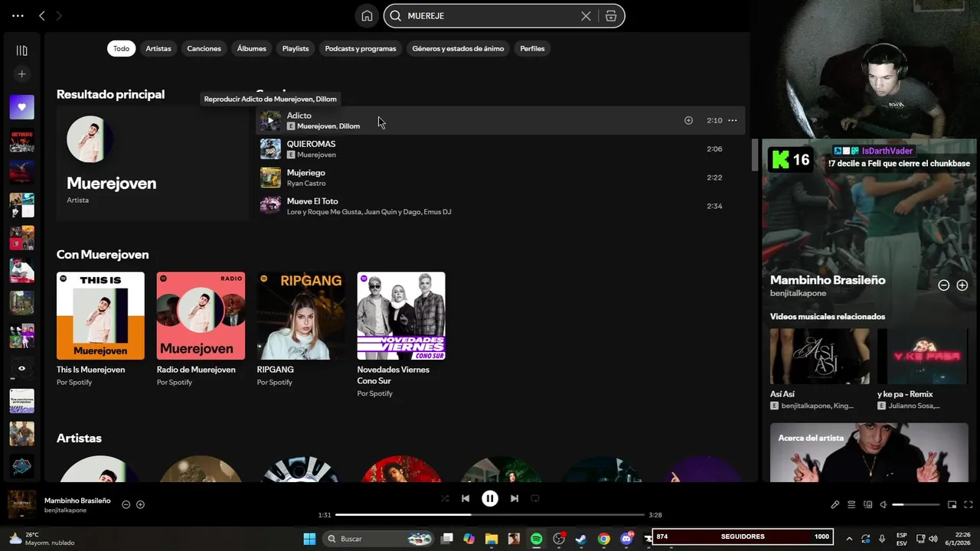Open connect to a device icon
Screen dimensions: 980x551
867,504
